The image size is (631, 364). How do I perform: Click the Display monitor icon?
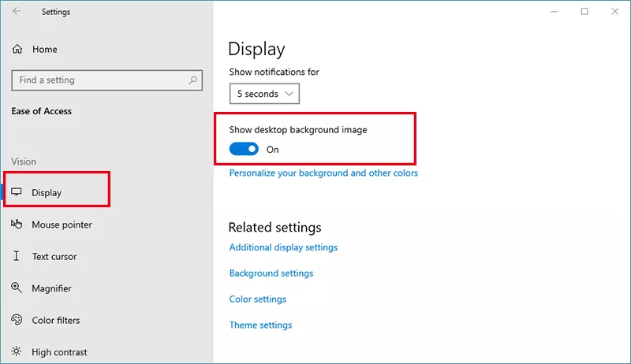(17, 191)
